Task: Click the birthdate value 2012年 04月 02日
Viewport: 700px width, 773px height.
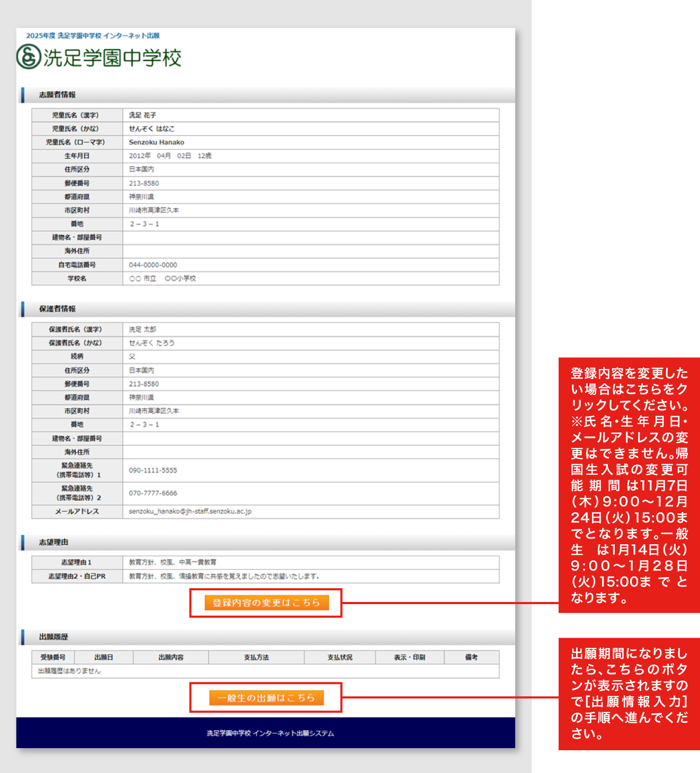Action: click(x=160, y=156)
